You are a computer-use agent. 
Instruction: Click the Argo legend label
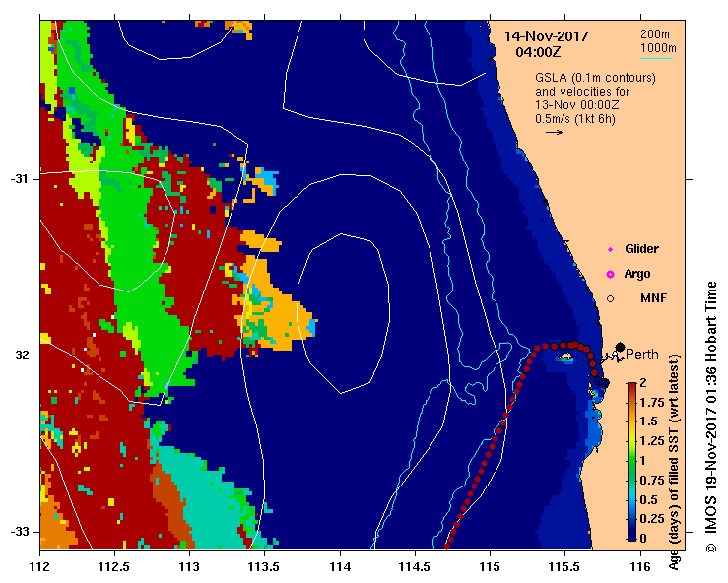tap(637, 274)
